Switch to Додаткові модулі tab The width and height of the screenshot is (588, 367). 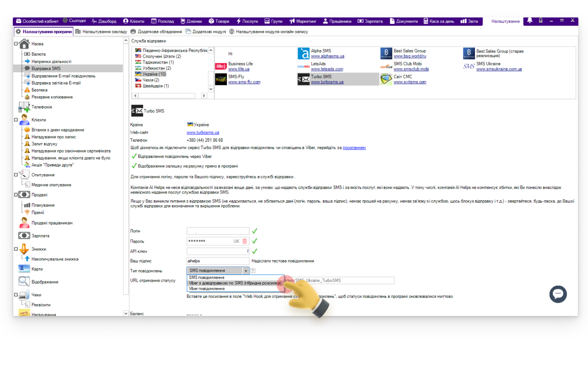(x=206, y=31)
